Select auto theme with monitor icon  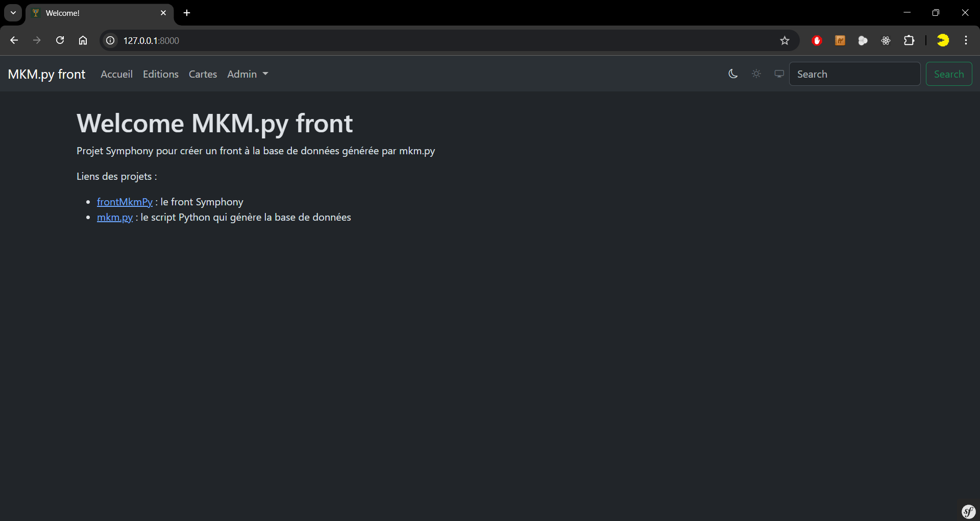pyautogui.click(x=779, y=74)
